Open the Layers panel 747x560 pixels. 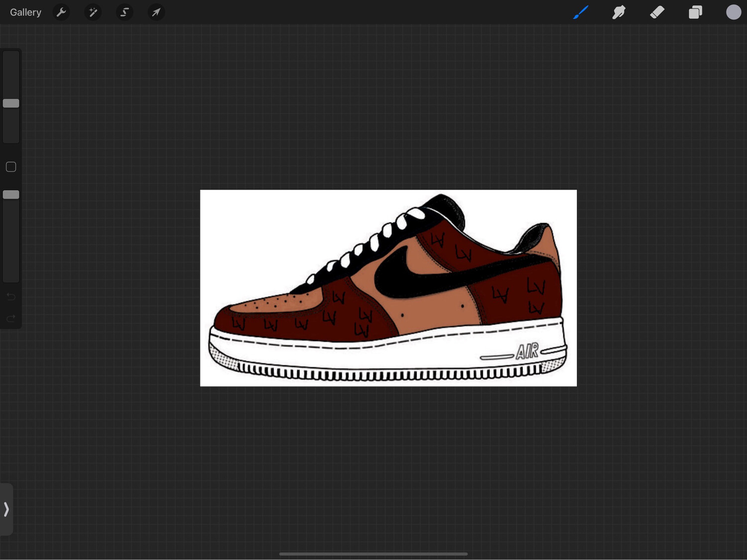695,12
